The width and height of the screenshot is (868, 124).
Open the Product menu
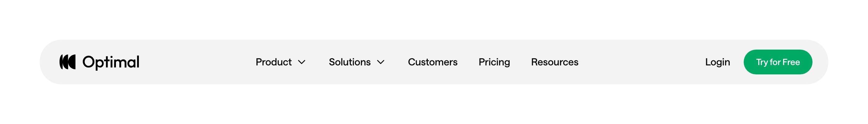(274, 62)
